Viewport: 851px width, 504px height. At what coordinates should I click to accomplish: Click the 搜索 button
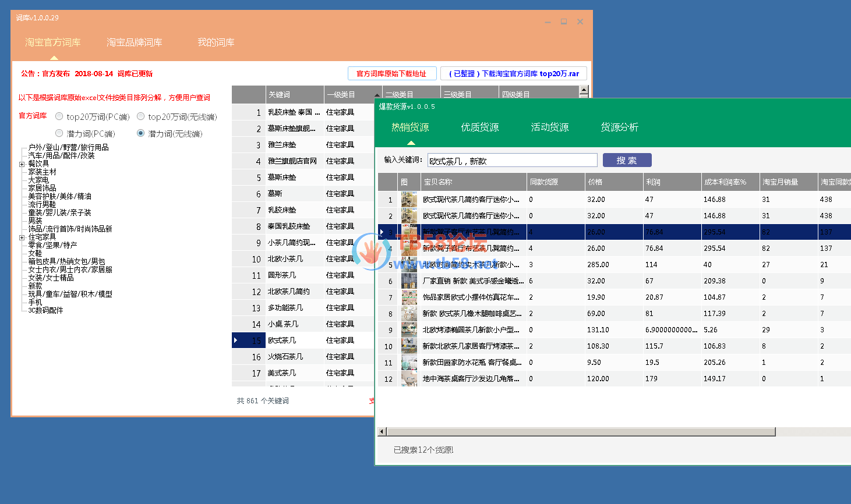[x=627, y=161]
